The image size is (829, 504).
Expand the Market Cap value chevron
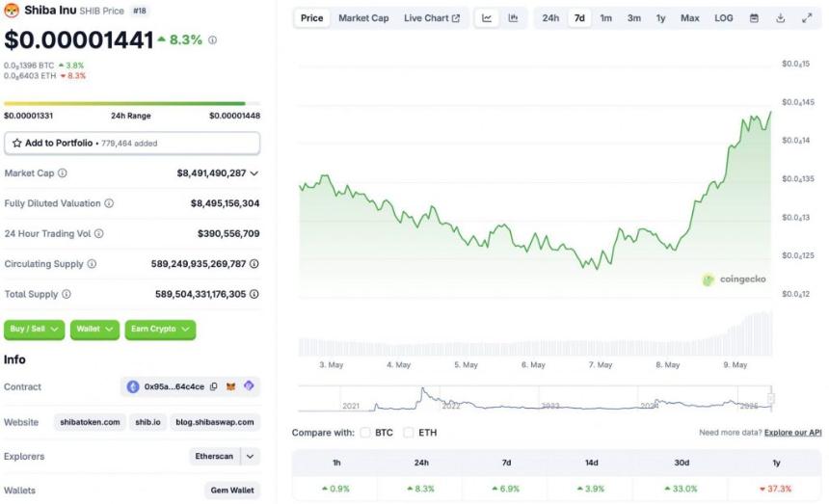[x=254, y=173]
